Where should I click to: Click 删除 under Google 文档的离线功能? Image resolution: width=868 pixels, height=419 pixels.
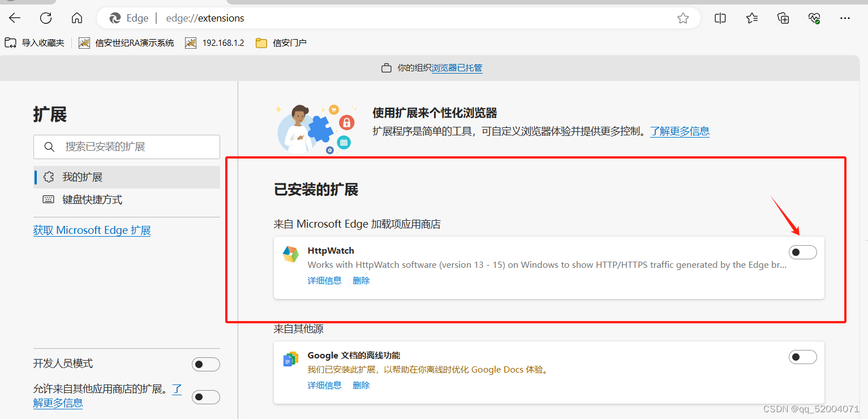click(362, 385)
